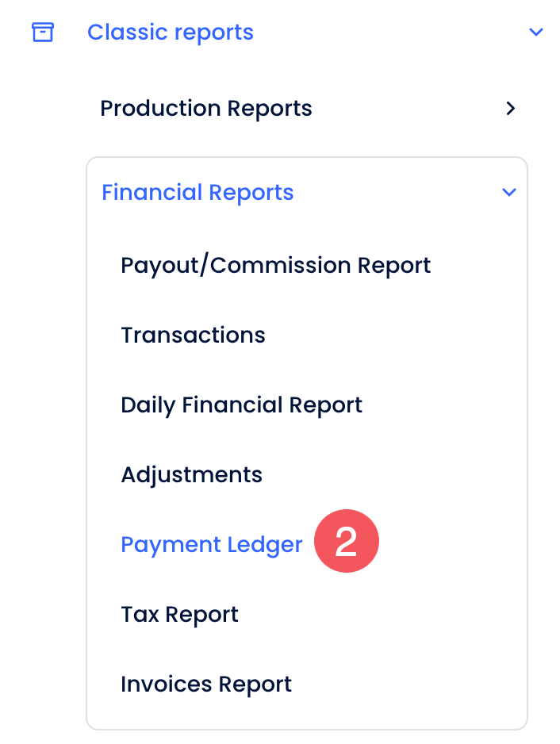Toggle the top-level Classic reports dropdown arrow

click(x=536, y=33)
